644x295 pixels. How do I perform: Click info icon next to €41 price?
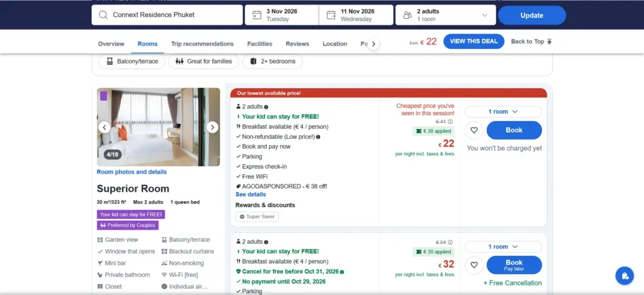pyautogui.click(x=450, y=121)
